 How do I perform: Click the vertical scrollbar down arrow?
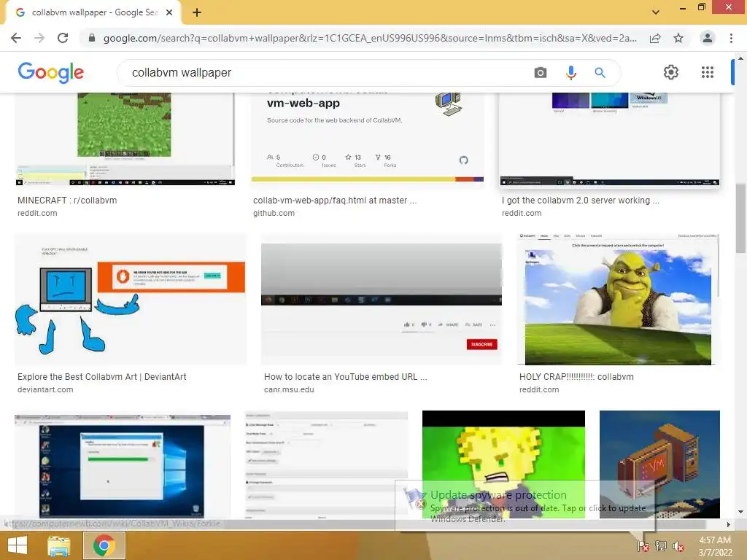click(740, 513)
